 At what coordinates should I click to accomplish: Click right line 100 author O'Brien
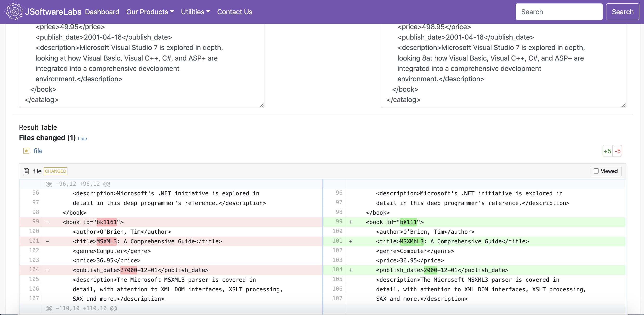click(x=425, y=232)
